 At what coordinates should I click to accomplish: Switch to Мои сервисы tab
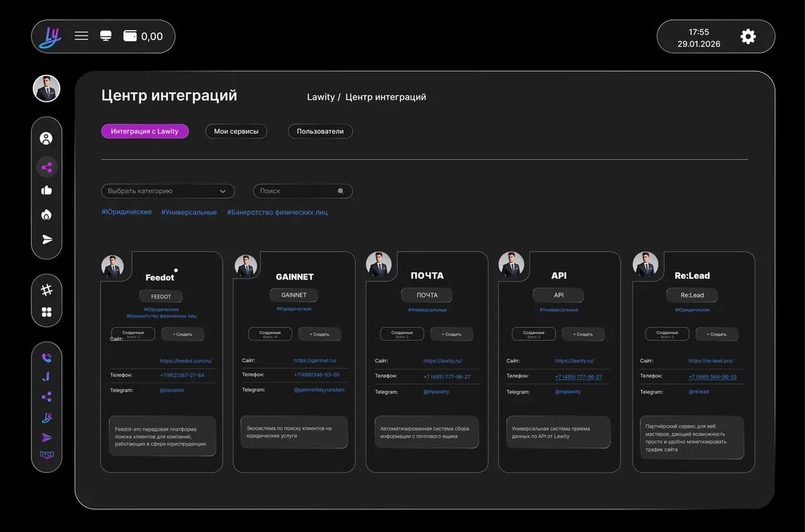point(236,131)
